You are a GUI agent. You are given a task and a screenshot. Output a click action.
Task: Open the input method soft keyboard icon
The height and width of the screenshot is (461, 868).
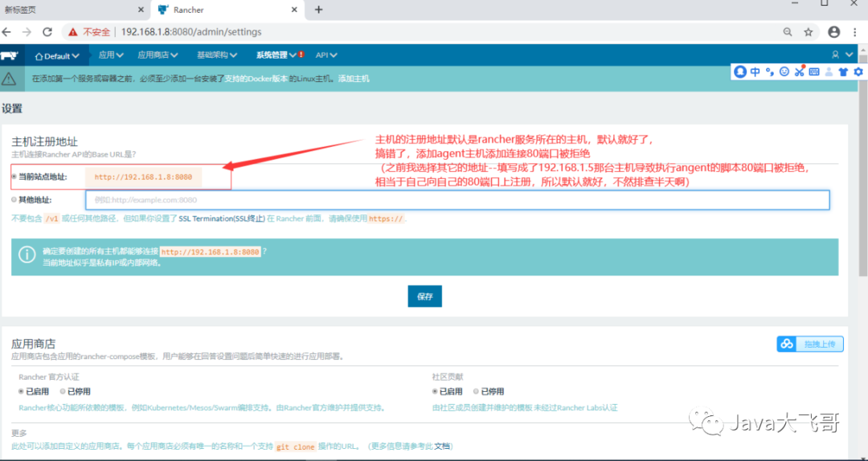[814, 71]
